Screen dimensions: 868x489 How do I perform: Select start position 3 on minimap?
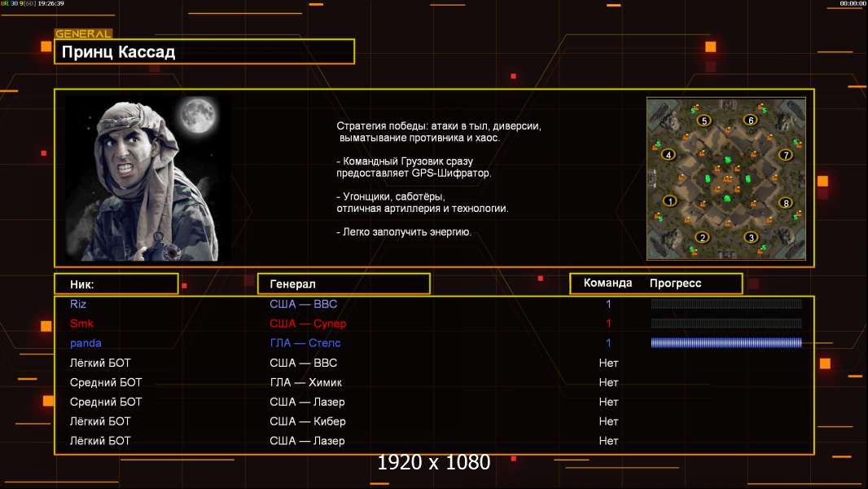[752, 238]
